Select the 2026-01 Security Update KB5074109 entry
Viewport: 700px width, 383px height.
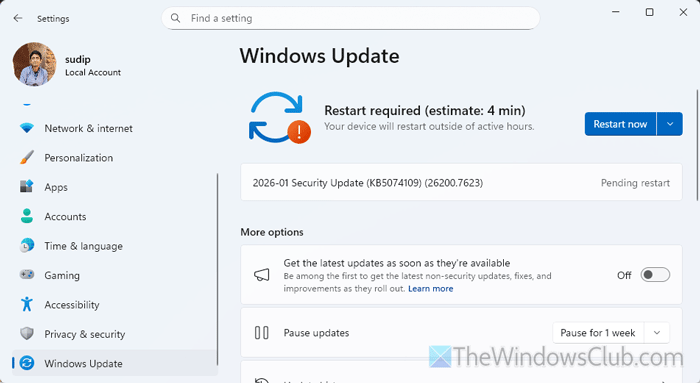click(461, 183)
